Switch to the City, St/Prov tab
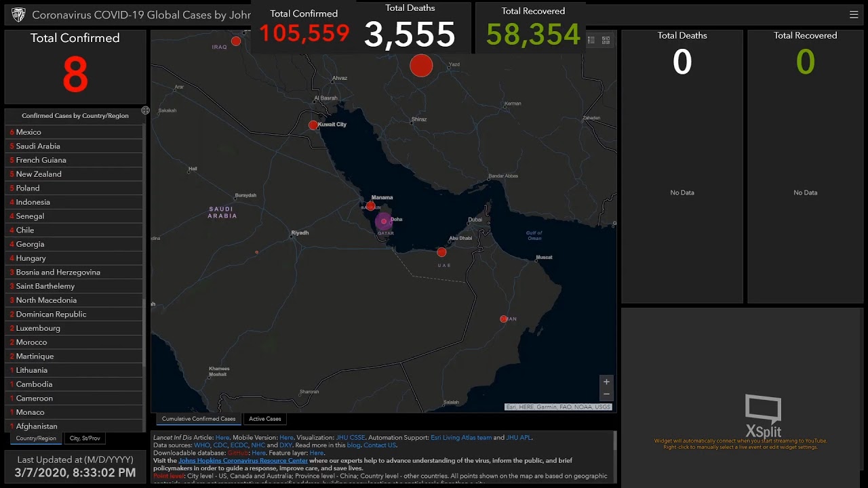Screen dimensions: 868x488 click(85, 439)
